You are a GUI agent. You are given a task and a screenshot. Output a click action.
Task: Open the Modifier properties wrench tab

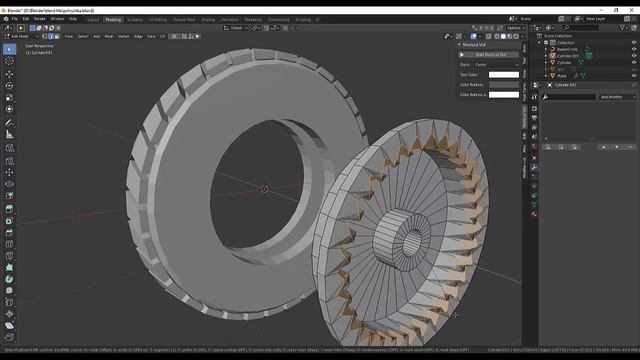tap(534, 167)
